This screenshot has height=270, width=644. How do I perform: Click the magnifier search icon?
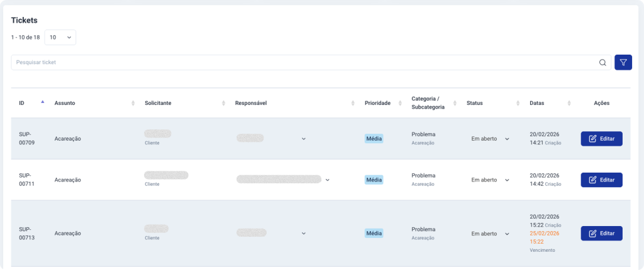[602, 63]
